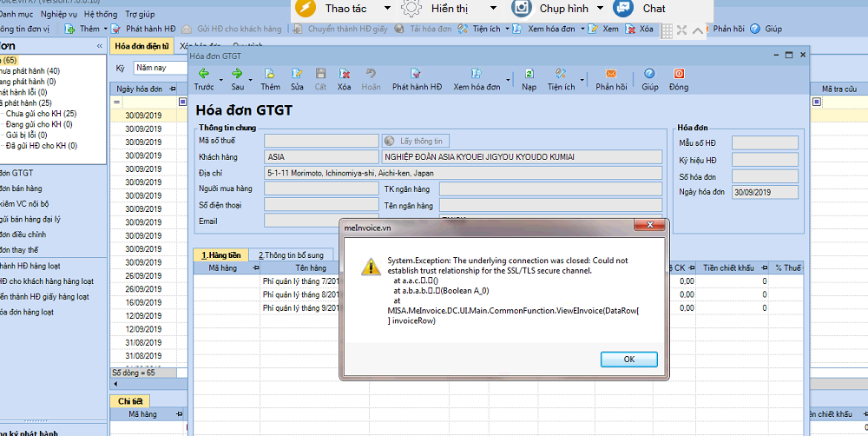868x436 pixels.
Task: Click Phát hành HĐ in main toolbar
Action: [143, 29]
